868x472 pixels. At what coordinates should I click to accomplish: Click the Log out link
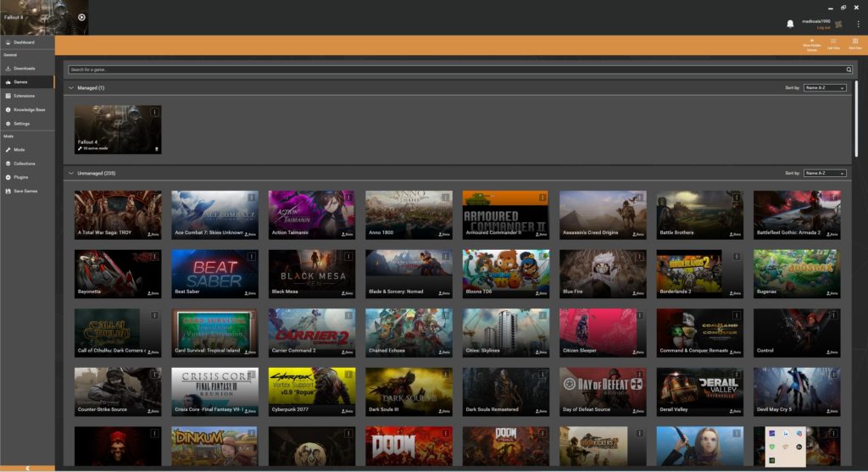pyautogui.click(x=823, y=27)
